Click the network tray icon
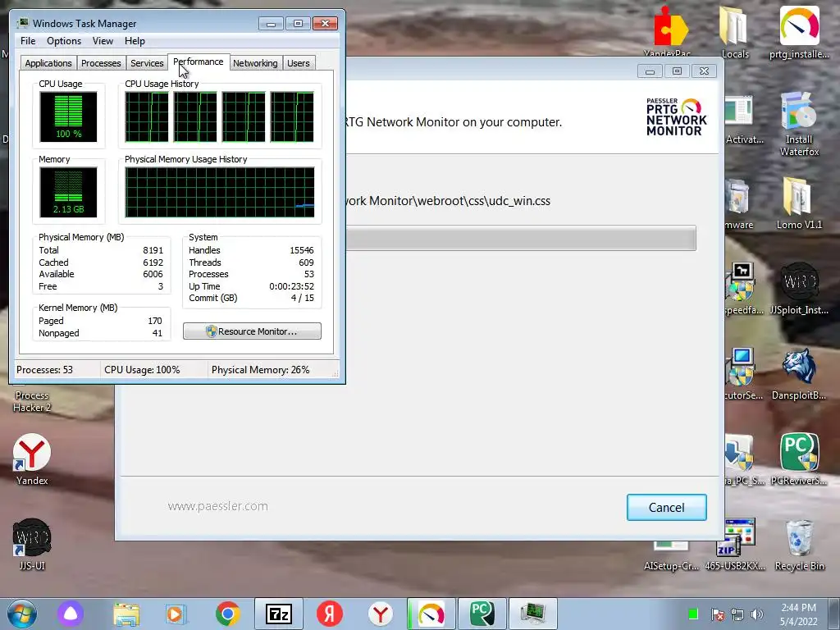 pyautogui.click(x=737, y=614)
